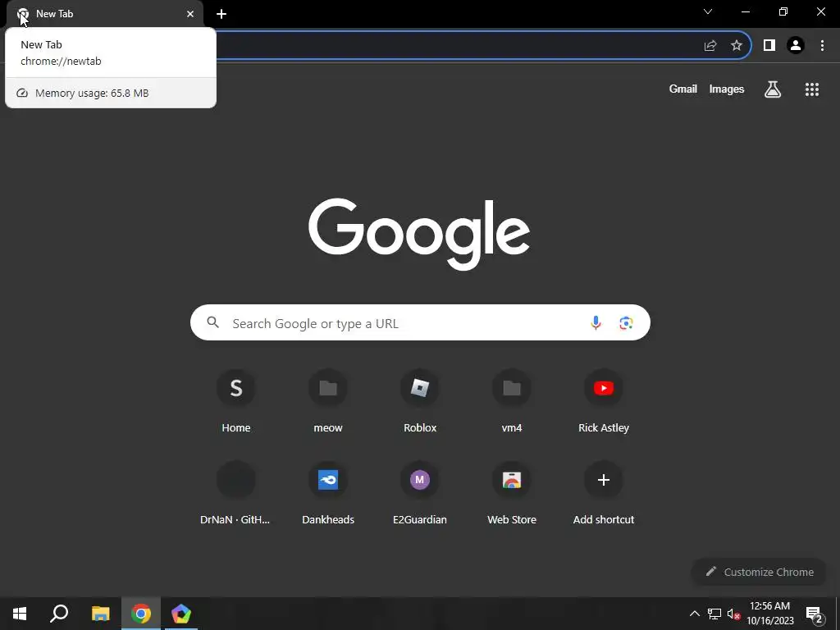The width and height of the screenshot is (840, 630).
Task: Open the Web Store shortcut
Action: point(512,493)
